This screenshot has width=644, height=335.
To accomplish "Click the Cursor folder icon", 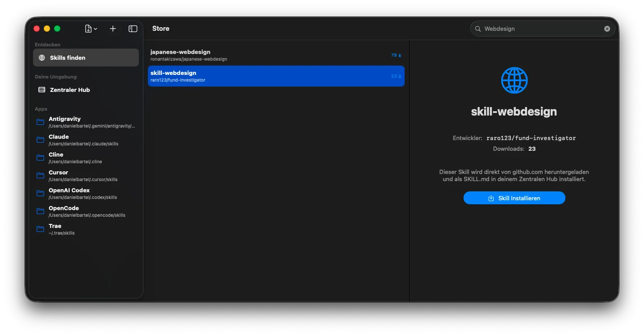I will (41, 175).
